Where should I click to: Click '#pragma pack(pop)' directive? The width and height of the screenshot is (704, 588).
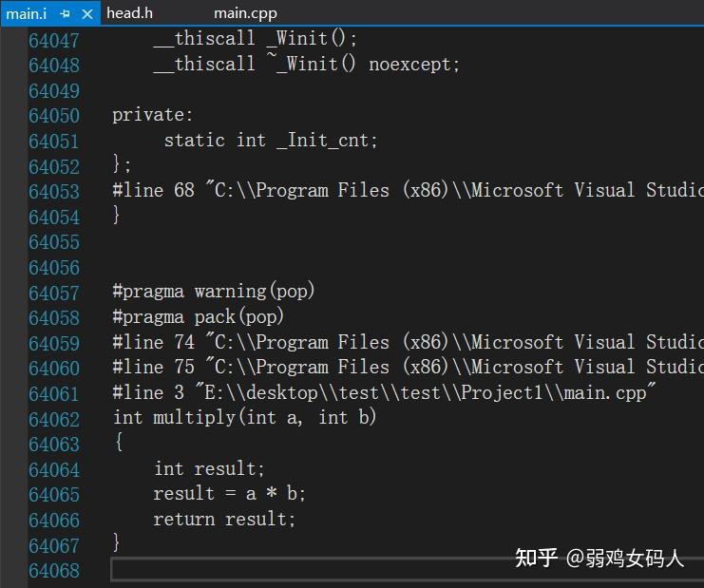(x=198, y=317)
